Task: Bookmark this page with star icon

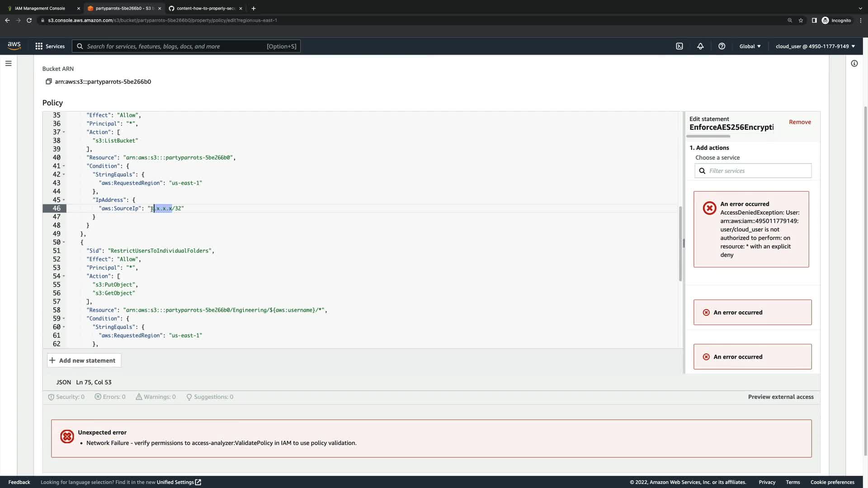Action: [x=801, y=20]
